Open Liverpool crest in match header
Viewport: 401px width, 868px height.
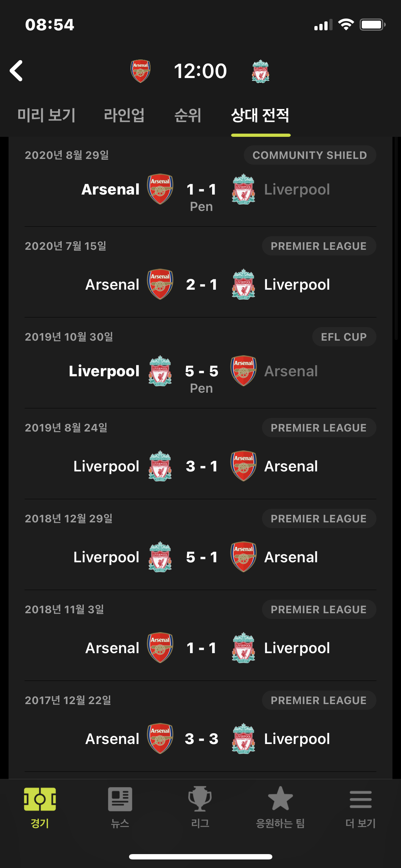coord(261,71)
